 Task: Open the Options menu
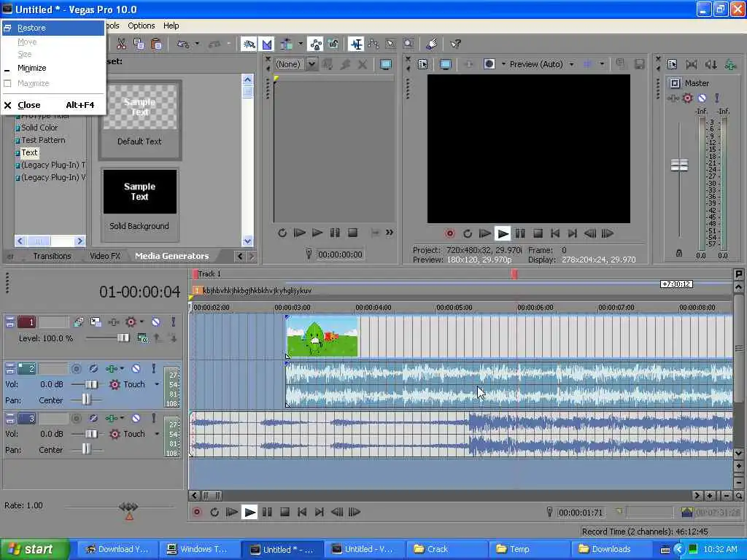[141, 26]
